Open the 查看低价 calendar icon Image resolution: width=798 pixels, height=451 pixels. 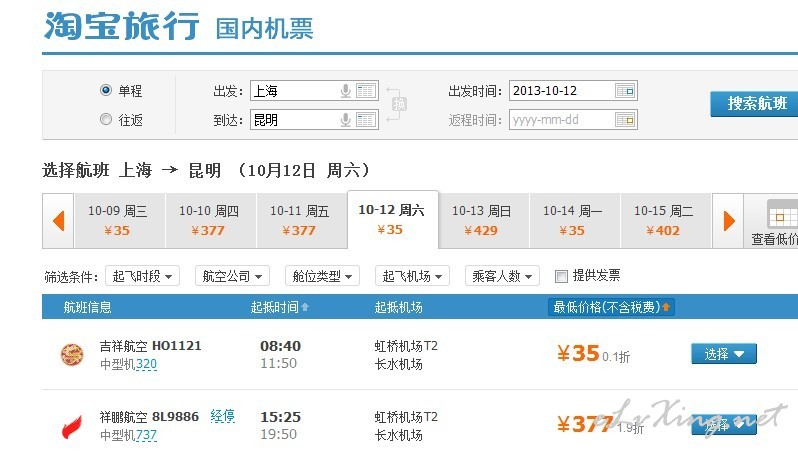click(x=781, y=214)
